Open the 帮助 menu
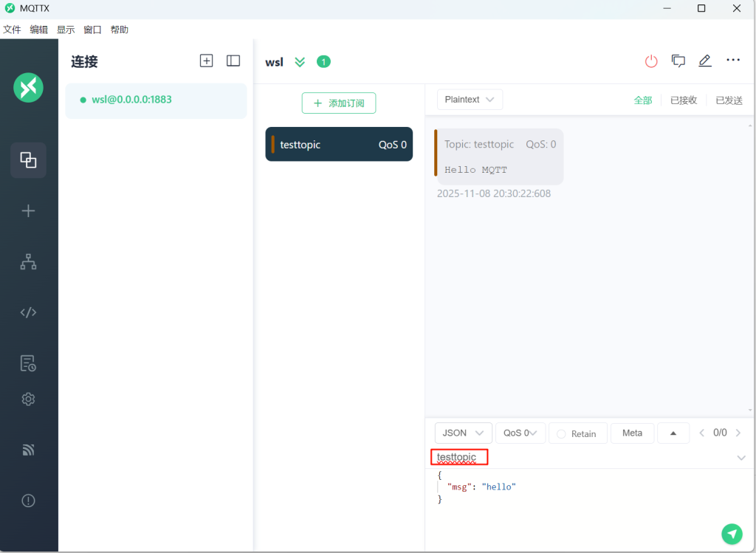This screenshot has width=756, height=553. coord(119,30)
